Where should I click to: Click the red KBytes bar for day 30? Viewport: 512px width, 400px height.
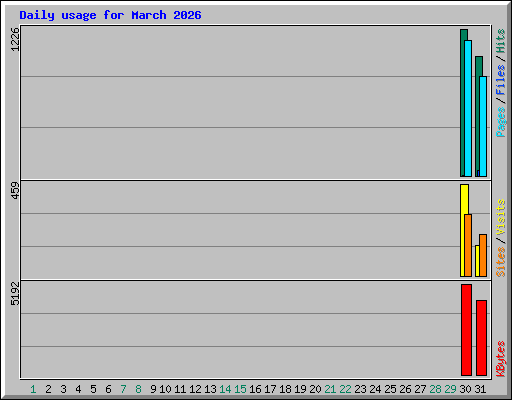[x=466, y=330]
